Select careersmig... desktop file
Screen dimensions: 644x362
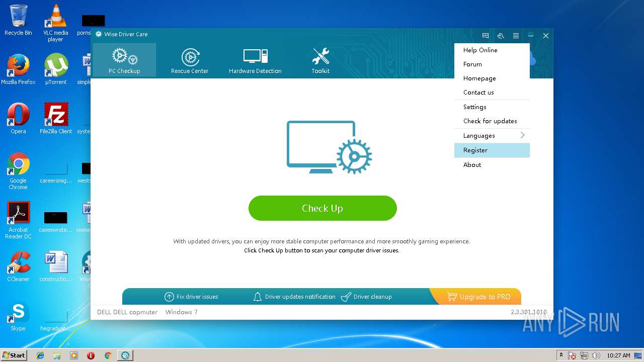coord(55,171)
